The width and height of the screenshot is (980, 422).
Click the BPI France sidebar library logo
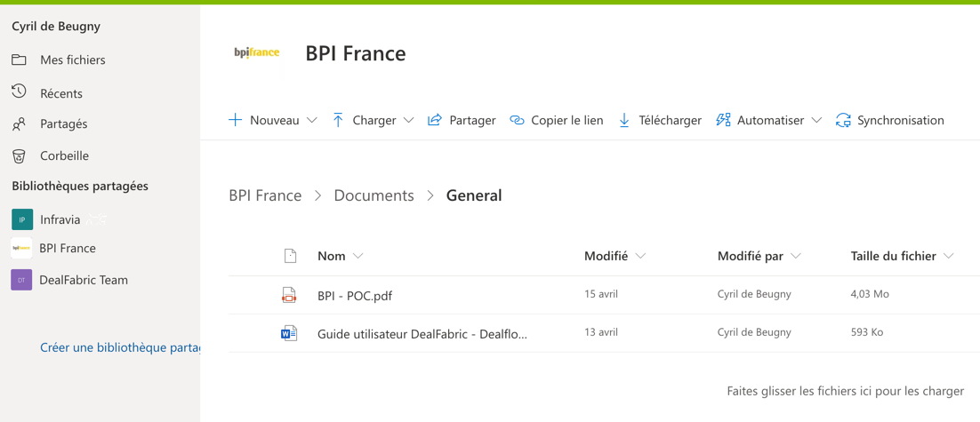(22, 249)
